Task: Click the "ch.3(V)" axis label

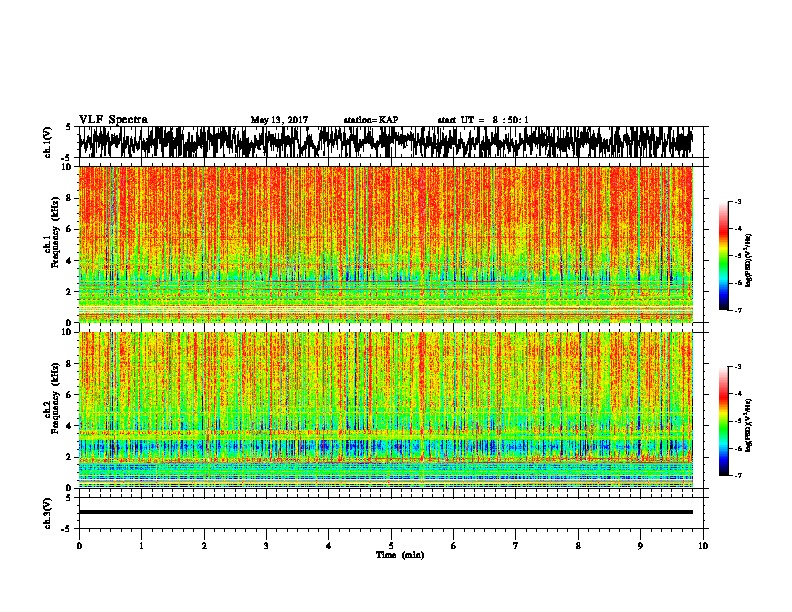Action: tap(48, 513)
